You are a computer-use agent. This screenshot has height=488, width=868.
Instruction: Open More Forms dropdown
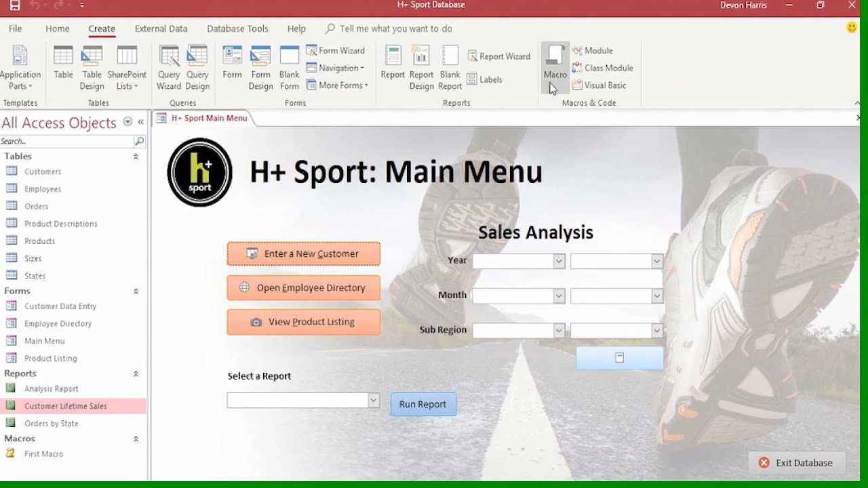click(x=337, y=85)
